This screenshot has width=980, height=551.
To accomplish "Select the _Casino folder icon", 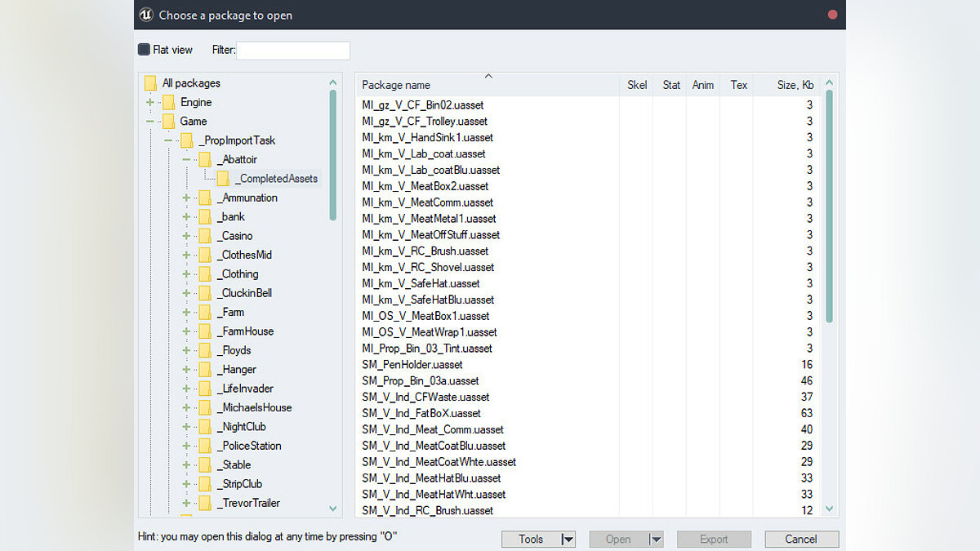I will click(205, 236).
